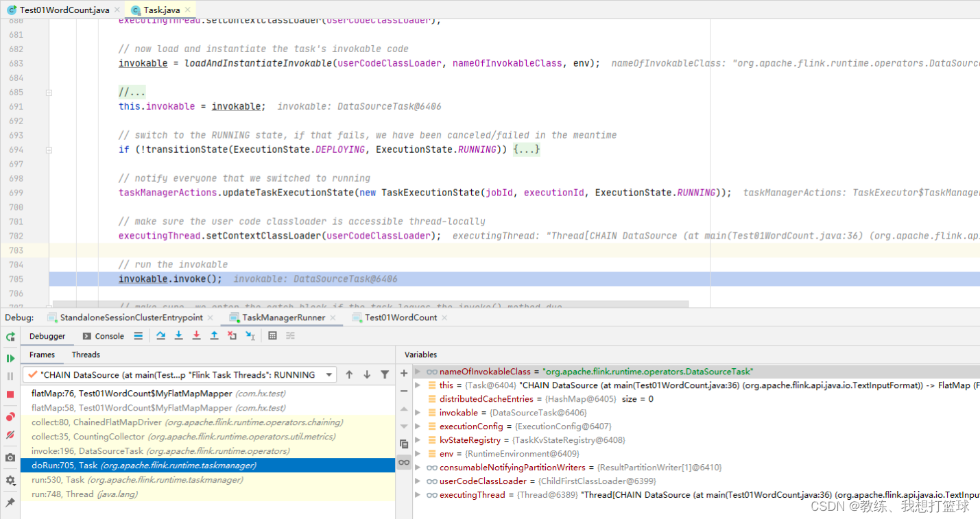Select frame invoke:196, DataSourceTask
The image size is (980, 519).
pyautogui.click(x=208, y=451)
